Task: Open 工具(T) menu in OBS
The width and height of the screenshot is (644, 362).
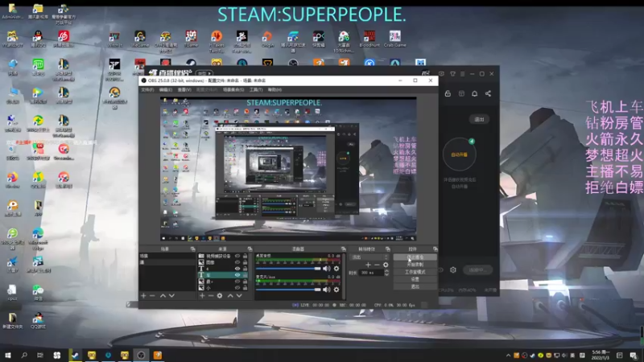Action: point(256,89)
